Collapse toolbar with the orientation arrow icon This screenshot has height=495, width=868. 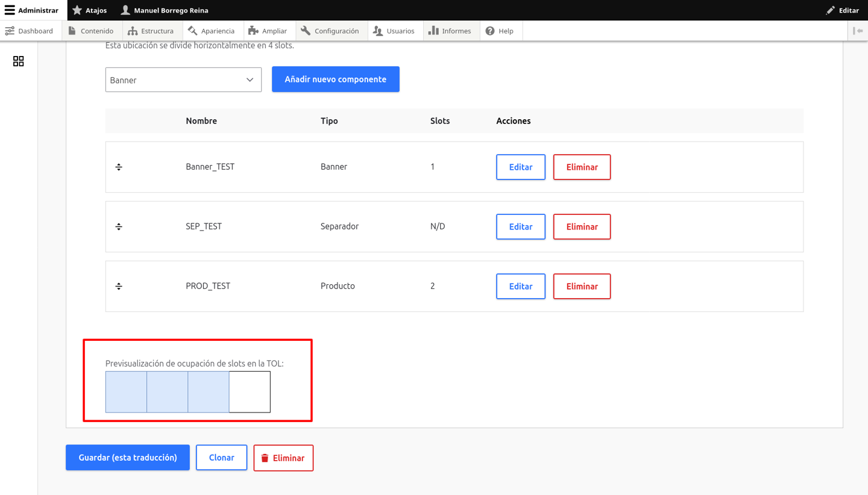pos(858,31)
